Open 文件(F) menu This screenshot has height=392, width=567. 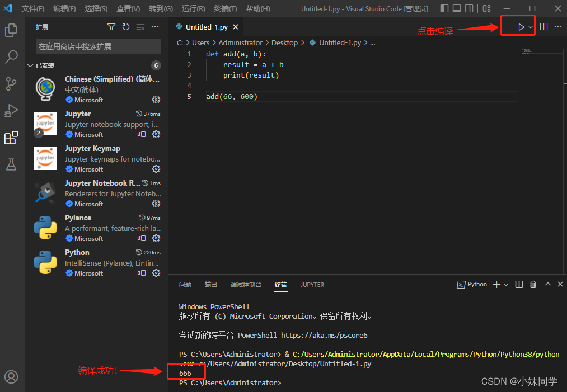tap(33, 9)
